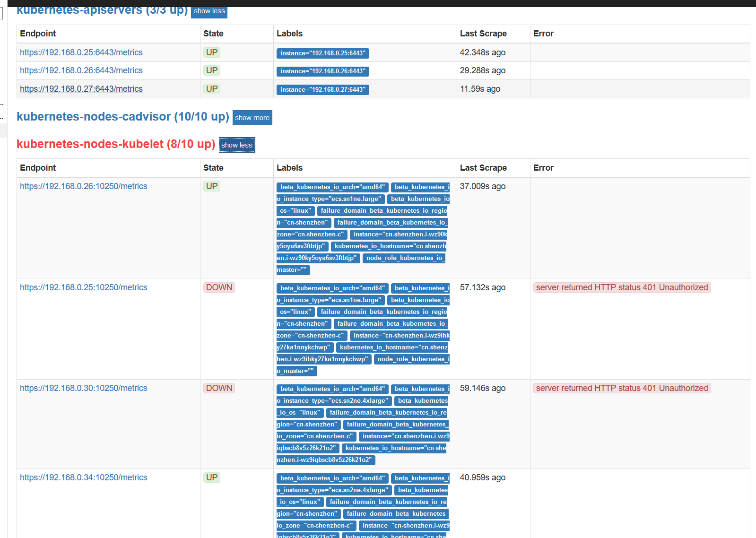The image size is (756, 538).
Task: Click the "57.132s ago" last scrape value
Action: (483, 287)
